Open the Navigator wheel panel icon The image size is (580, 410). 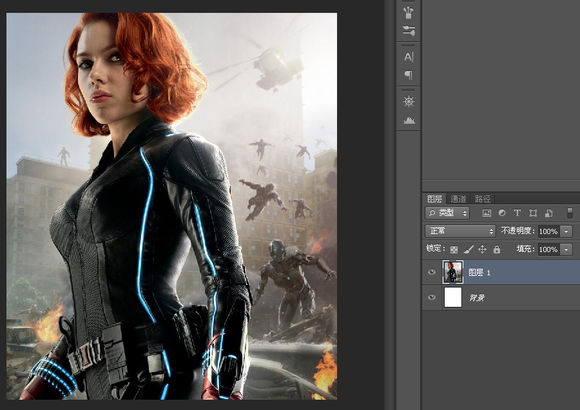click(408, 101)
